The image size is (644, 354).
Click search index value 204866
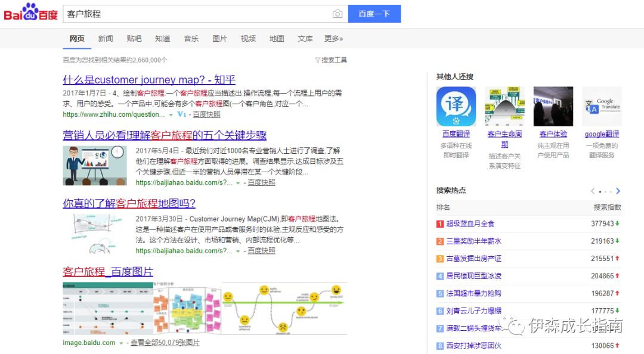[602, 276]
